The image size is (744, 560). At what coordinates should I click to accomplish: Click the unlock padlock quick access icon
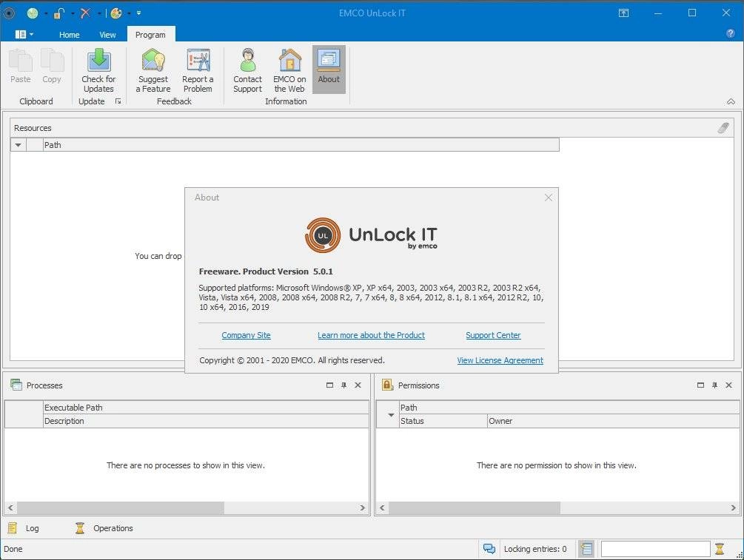(x=58, y=13)
